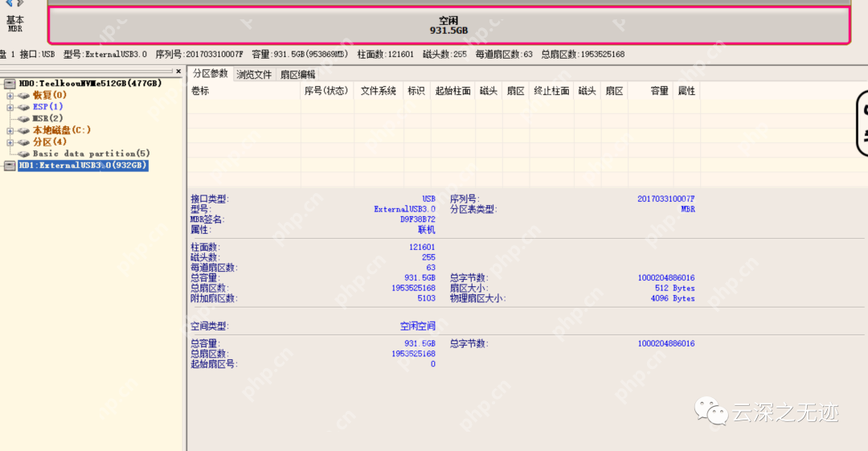Select the 本地磁盘(C:) label
Image resolution: width=868 pixels, height=451 pixels.
point(61,129)
